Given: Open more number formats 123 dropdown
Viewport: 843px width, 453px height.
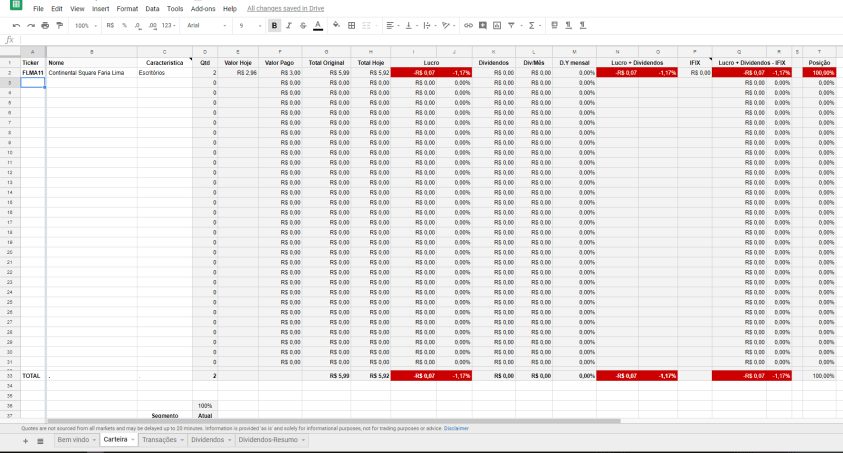Looking at the screenshot, I should (x=168, y=25).
